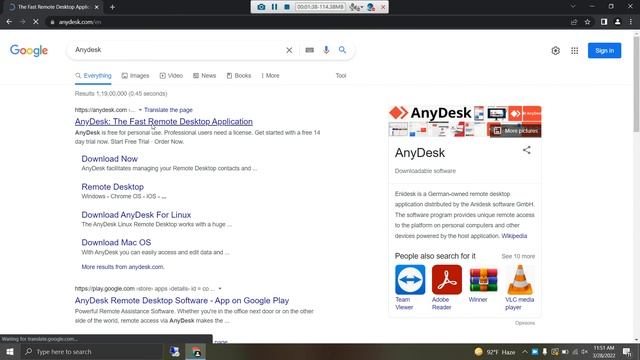
Task: Click More results from anydesk.com
Action: [123, 267]
